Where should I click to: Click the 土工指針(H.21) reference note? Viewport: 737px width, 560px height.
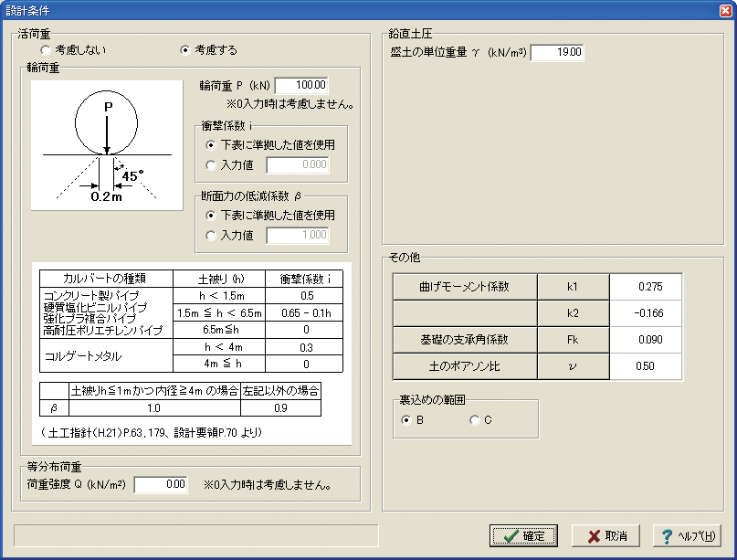coord(152,433)
